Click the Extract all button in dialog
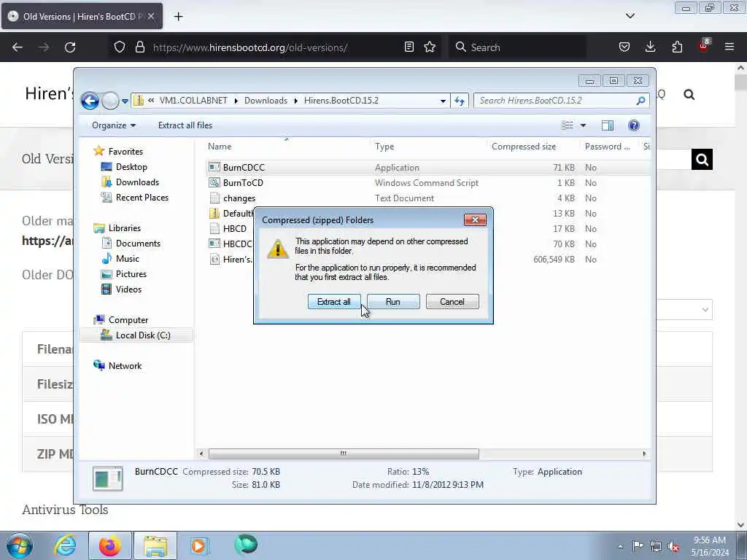This screenshot has height=560, width=747. [334, 302]
